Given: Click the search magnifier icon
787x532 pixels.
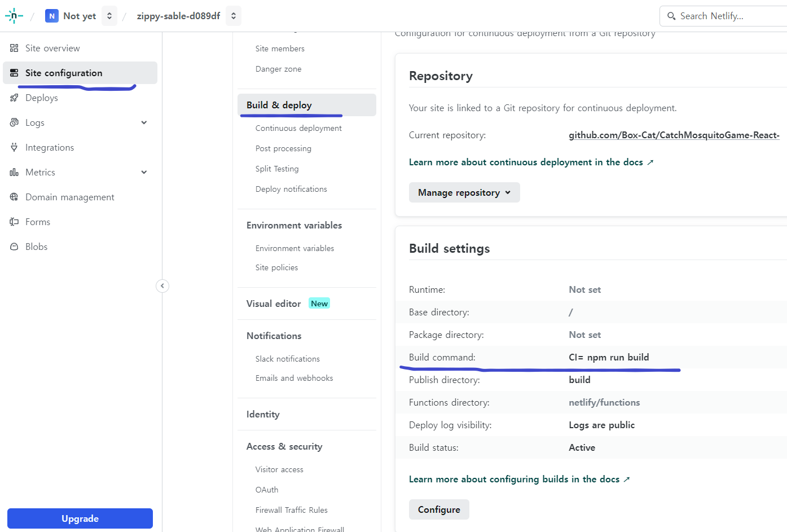Looking at the screenshot, I should pos(671,16).
